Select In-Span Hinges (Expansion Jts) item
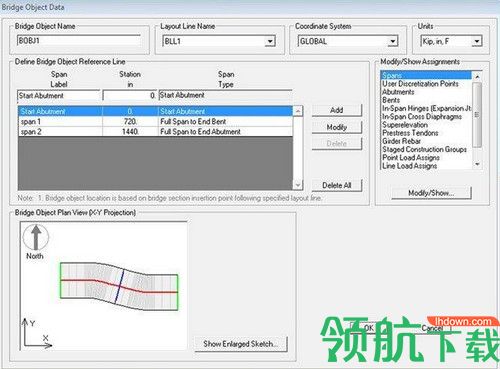Image resolution: width=500 pixels, height=369 pixels. pos(427,108)
